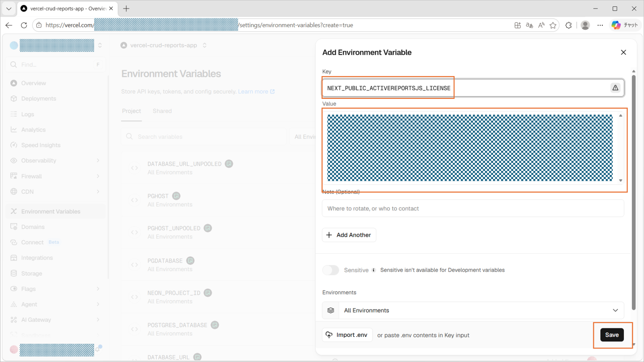Open the All Environments dropdown
This screenshot has width=644, height=362.
click(x=473, y=311)
